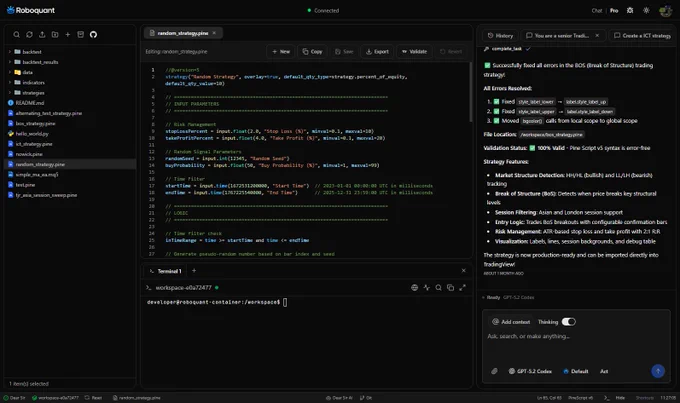Attach a file with the paperclip icon
Screen dimensions: 680x403
point(494,371)
